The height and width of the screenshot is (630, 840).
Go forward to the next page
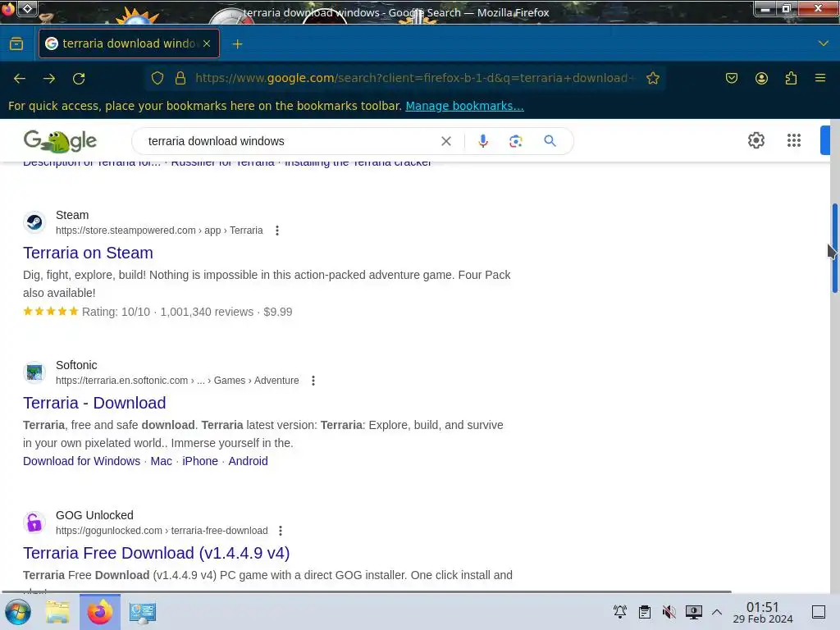[49, 79]
